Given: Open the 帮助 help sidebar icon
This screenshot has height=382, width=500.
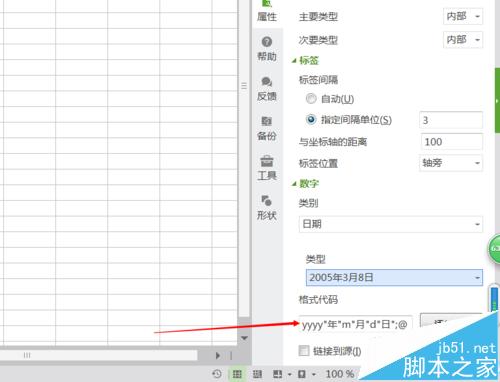Looking at the screenshot, I should point(267,49).
